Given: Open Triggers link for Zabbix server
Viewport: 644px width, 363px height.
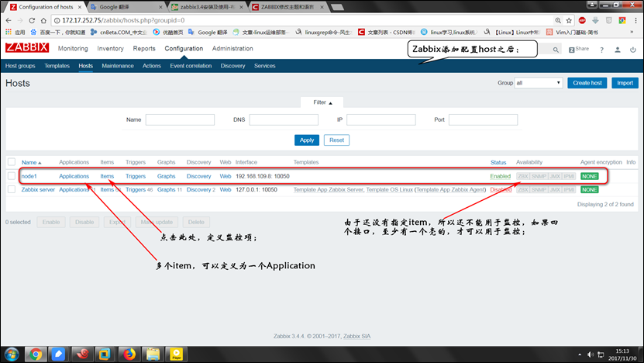Looking at the screenshot, I should click(x=136, y=189).
